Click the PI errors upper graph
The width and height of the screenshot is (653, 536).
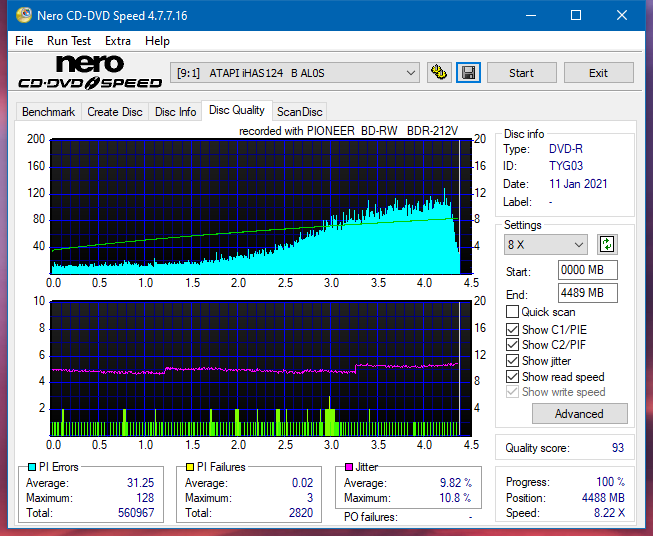pyautogui.click(x=261, y=207)
